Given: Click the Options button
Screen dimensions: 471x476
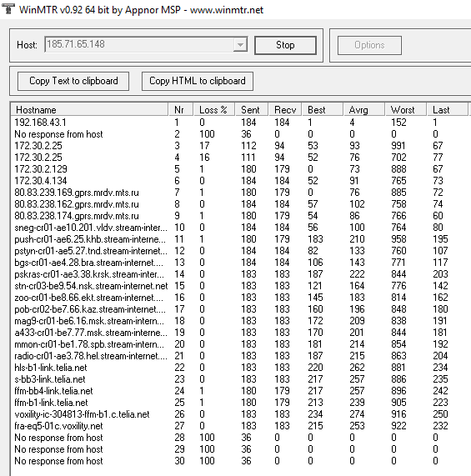Looking at the screenshot, I should pos(369,45).
